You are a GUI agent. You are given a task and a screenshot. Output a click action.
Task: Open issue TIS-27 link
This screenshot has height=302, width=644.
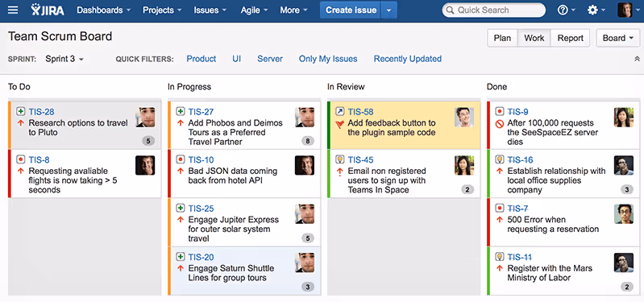pos(201,112)
